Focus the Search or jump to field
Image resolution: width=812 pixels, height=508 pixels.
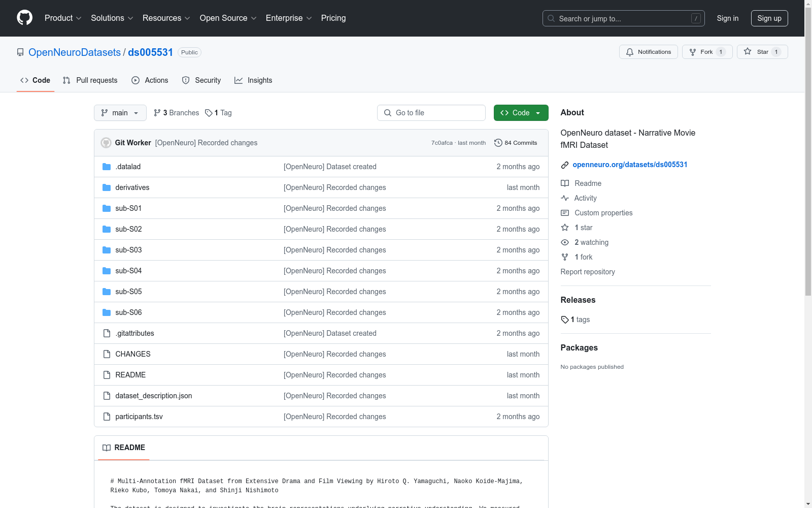click(624, 18)
